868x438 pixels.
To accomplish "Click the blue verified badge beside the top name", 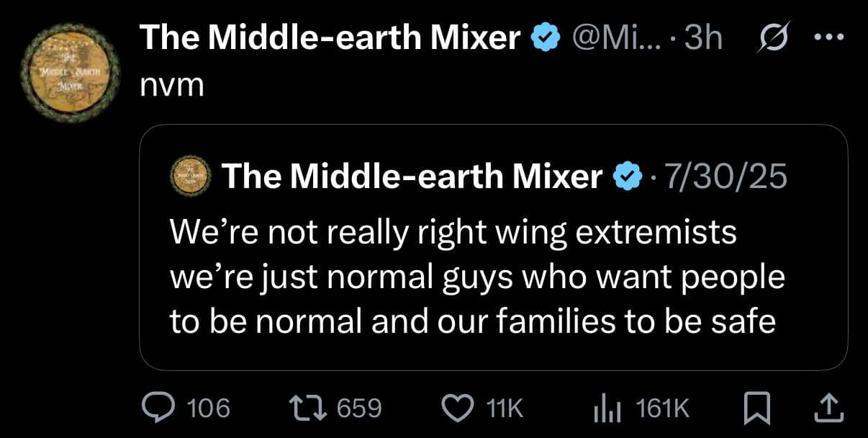I will [x=545, y=38].
